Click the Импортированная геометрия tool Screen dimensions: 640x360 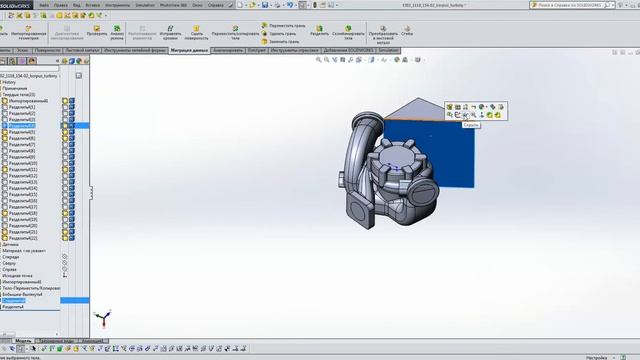point(28,33)
